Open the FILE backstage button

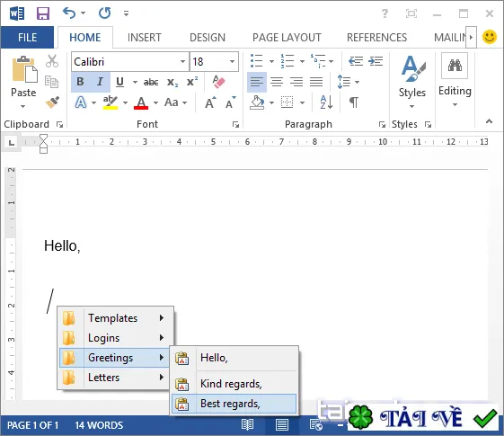pyautogui.click(x=27, y=38)
